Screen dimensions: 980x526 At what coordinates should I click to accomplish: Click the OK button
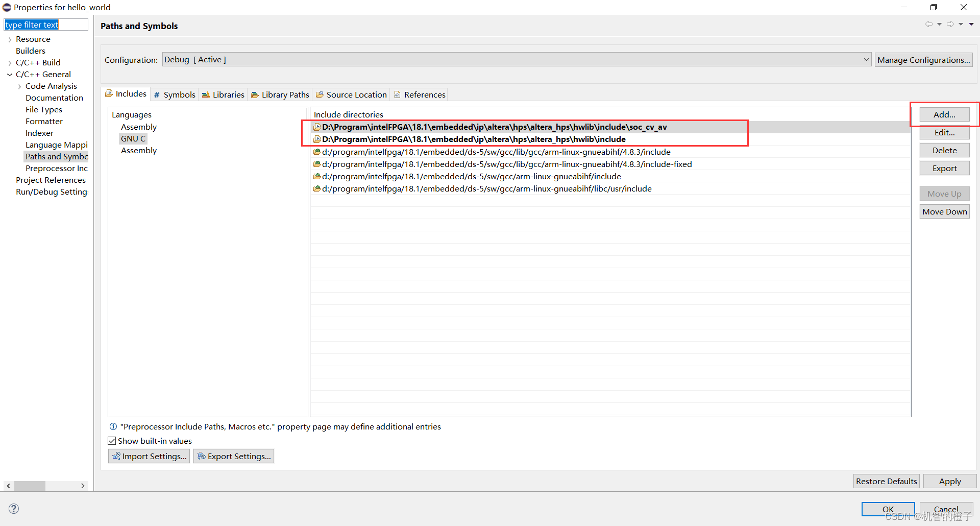[x=888, y=509]
